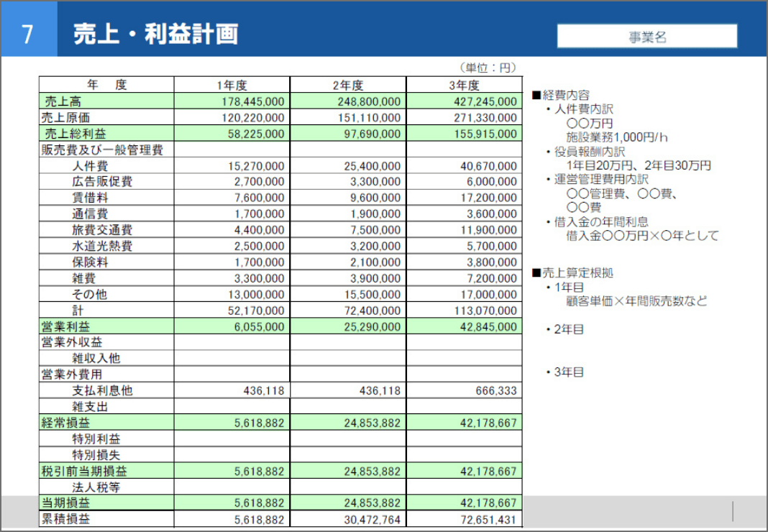Viewport: 768px width, 532px height.
Task: Click the (単位：円) unit label
Action: pos(488,68)
